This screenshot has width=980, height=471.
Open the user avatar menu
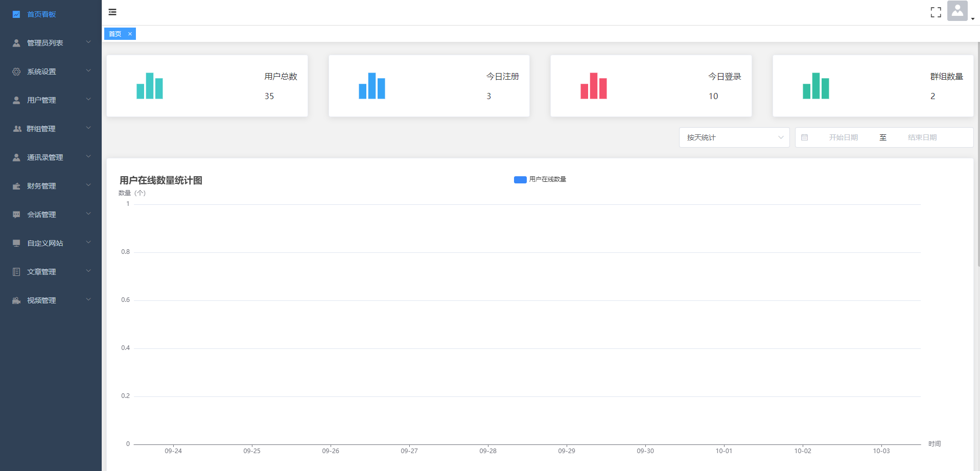tap(958, 11)
